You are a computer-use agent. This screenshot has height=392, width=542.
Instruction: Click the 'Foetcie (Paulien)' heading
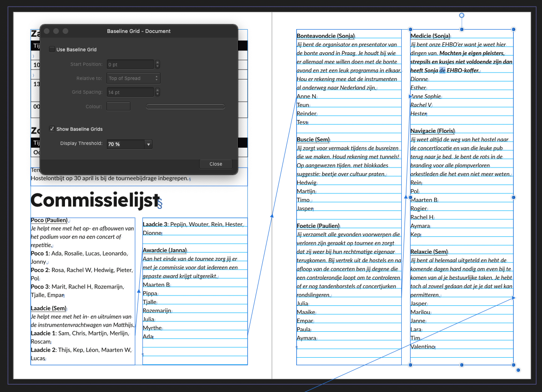(318, 225)
